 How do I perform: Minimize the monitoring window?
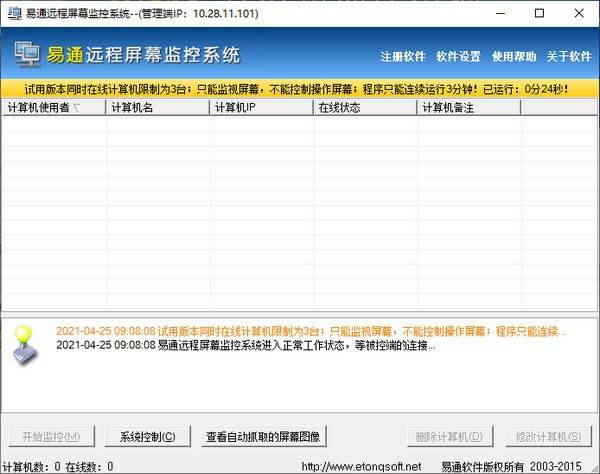coord(501,13)
